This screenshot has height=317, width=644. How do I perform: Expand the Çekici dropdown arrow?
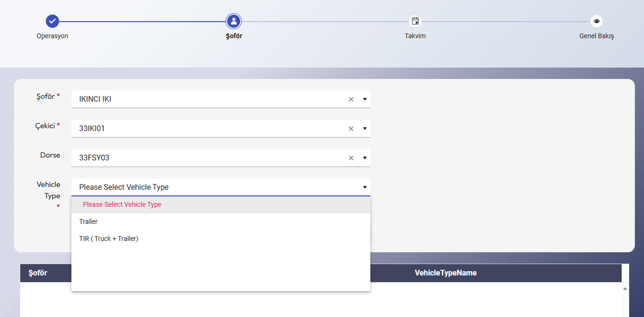[x=365, y=129]
